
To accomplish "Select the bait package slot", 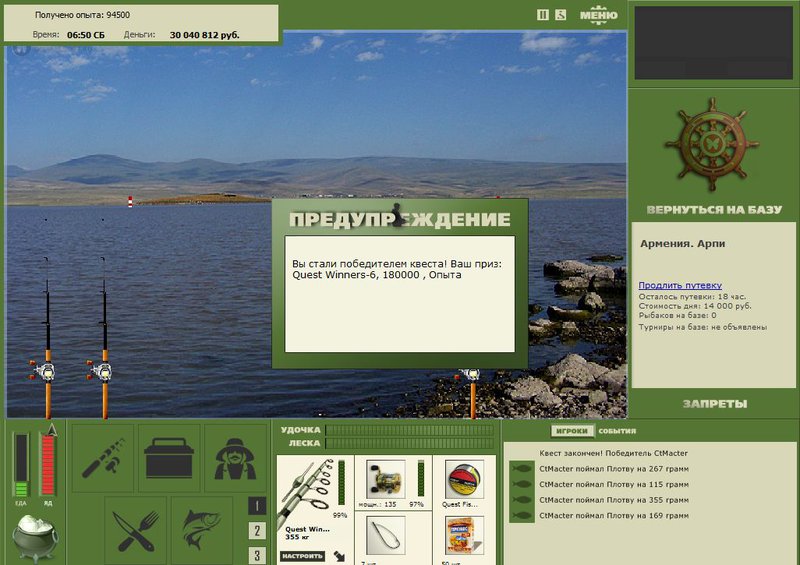I will pos(464,535).
